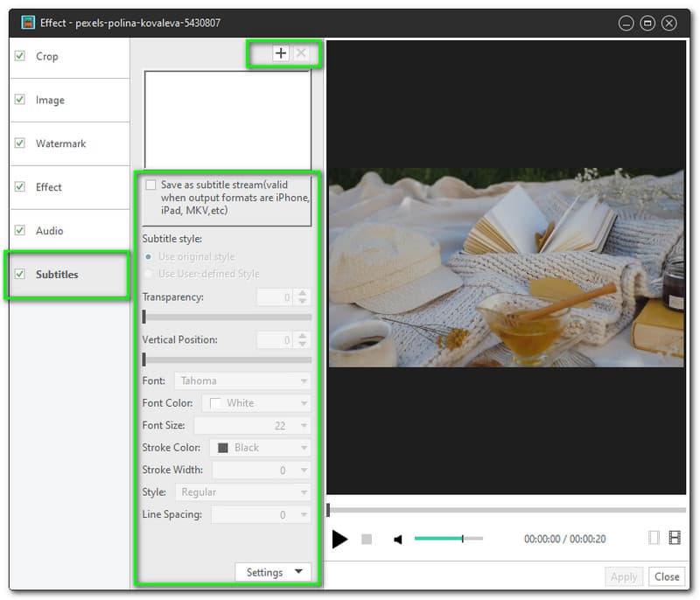The width and height of the screenshot is (700, 600).
Task: Expand the Font Color White dropdown
Action: coord(255,403)
